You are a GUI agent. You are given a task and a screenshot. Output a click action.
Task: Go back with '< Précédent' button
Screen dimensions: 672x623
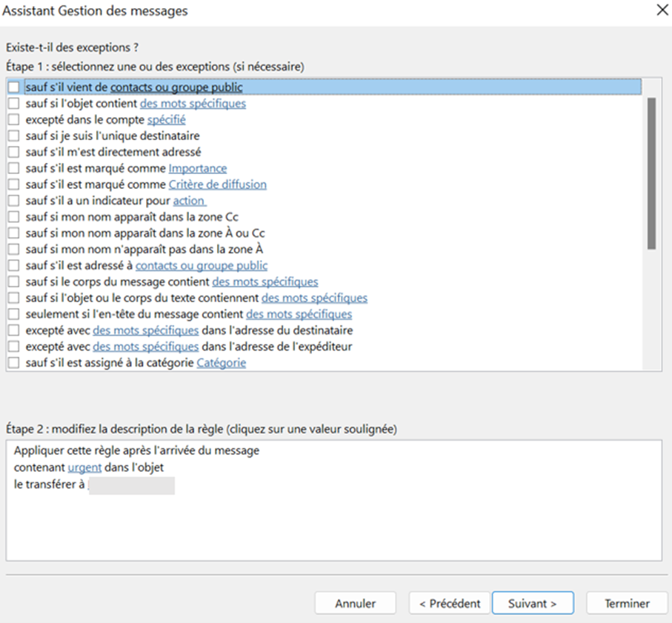450,603
